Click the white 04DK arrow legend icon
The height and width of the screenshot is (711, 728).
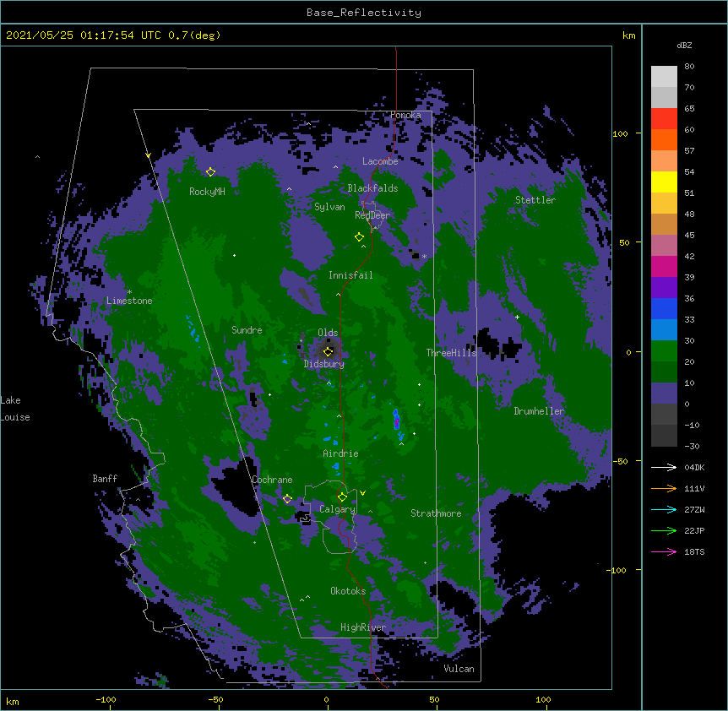(664, 467)
